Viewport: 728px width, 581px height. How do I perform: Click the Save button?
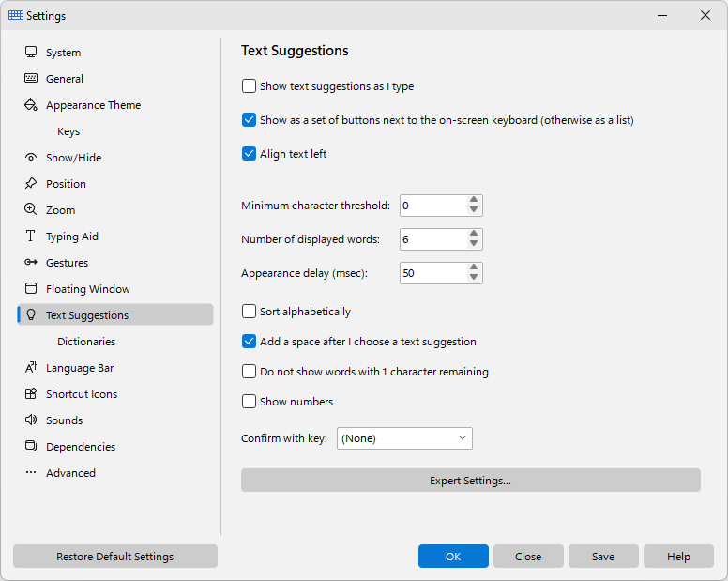pos(603,557)
